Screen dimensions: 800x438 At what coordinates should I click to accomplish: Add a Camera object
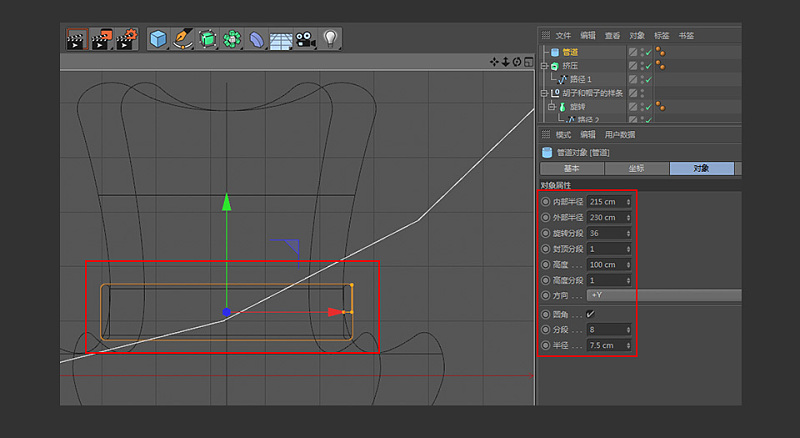click(x=305, y=39)
